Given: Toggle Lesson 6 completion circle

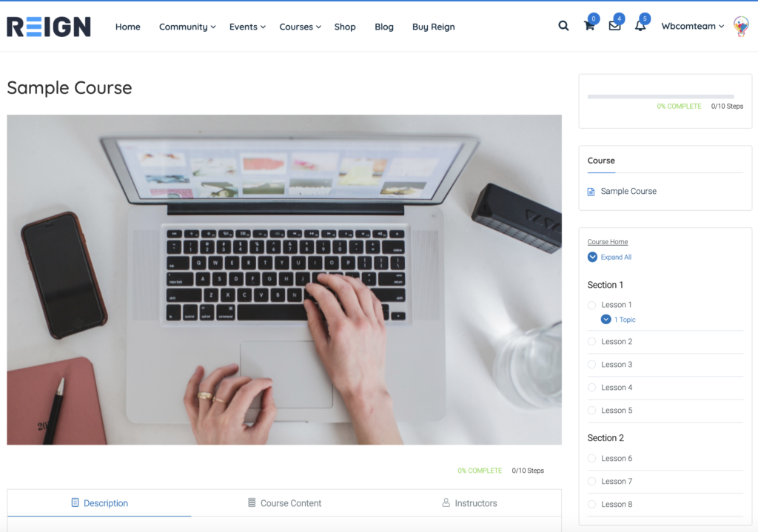Looking at the screenshot, I should (x=591, y=458).
